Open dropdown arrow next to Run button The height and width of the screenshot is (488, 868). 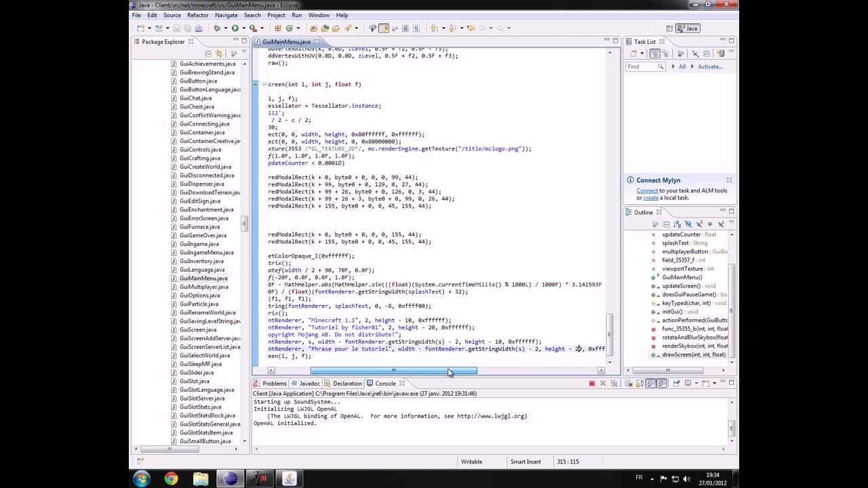click(x=243, y=28)
